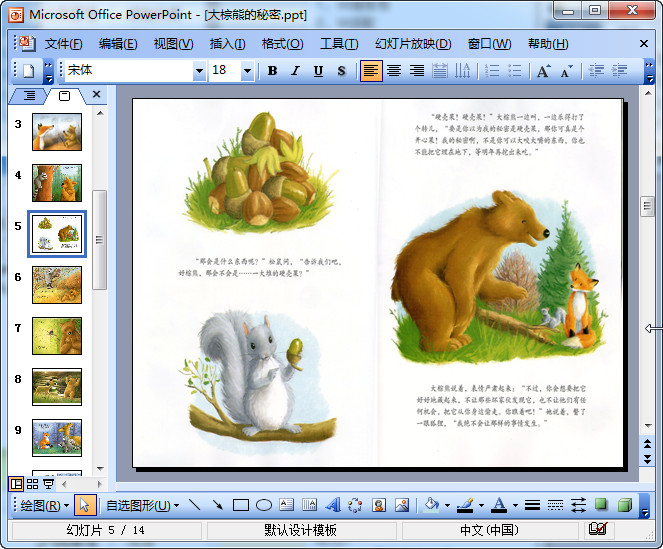663x549 pixels.
Task: Toggle Bullets list
Action: (514, 71)
